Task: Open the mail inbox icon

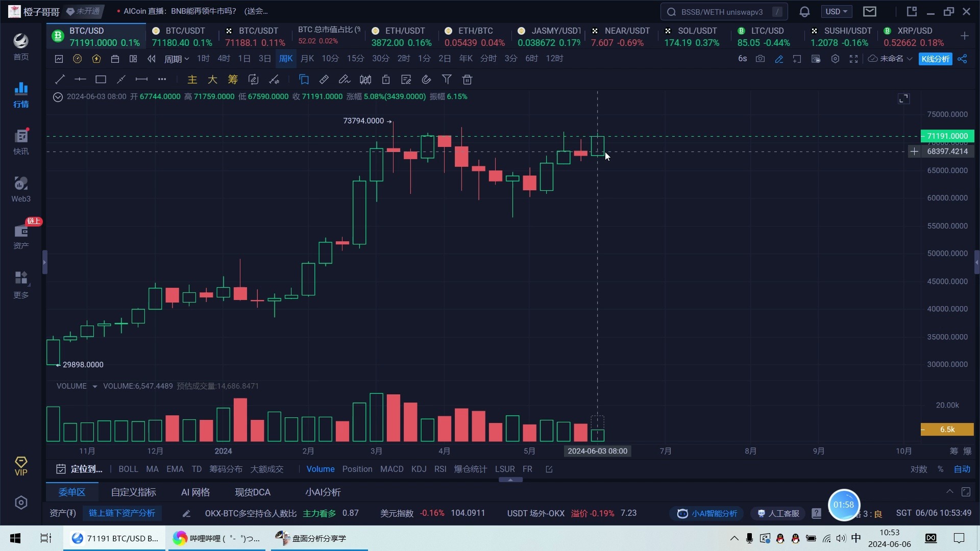Action: click(870, 11)
